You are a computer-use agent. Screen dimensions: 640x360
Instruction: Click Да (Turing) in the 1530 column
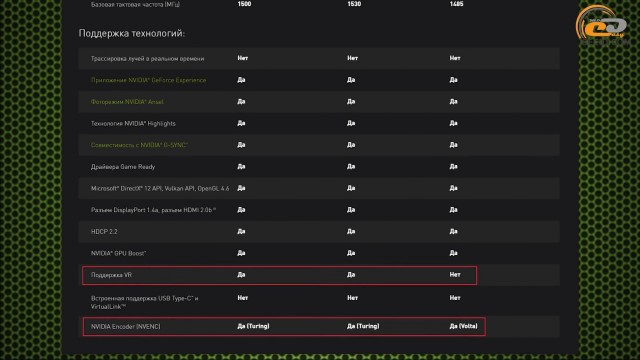coord(363,326)
